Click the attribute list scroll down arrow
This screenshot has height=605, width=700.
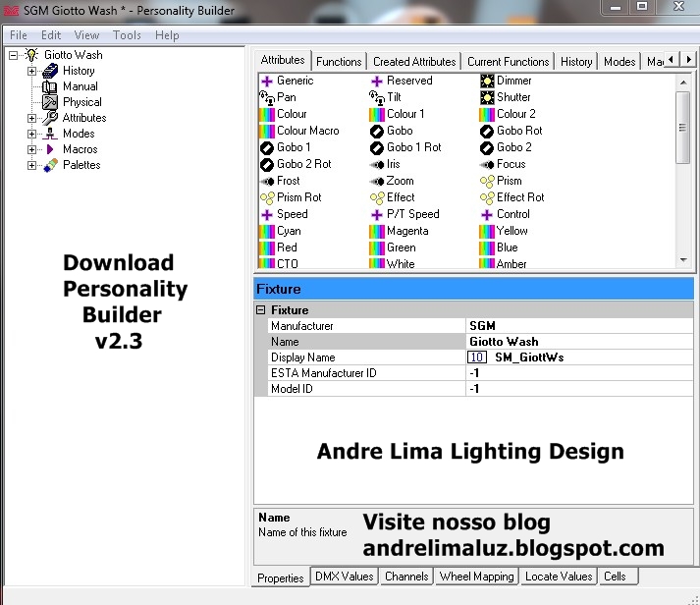point(683,259)
